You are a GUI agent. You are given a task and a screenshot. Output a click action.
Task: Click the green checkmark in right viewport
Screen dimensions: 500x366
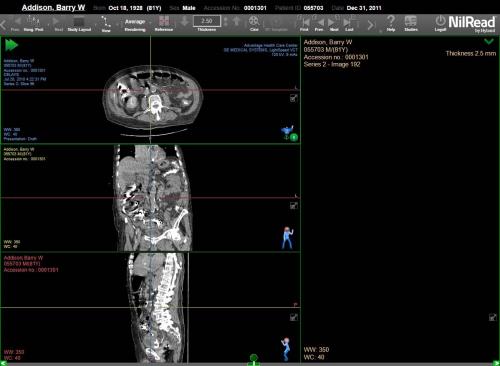(489, 42)
